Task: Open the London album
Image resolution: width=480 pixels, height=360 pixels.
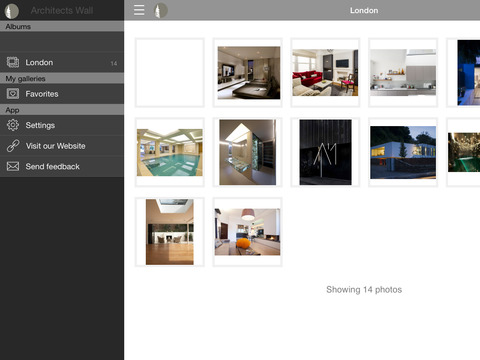Action: pos(62,62)
